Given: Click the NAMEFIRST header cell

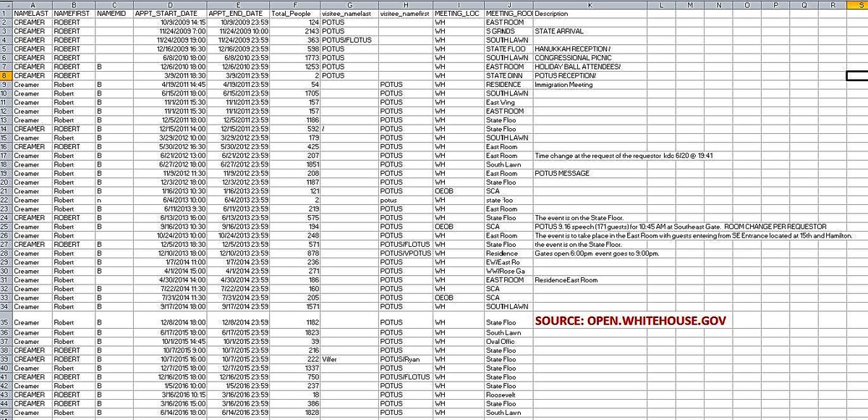Looking at the screenshot, I should click(x=74, y=14).
